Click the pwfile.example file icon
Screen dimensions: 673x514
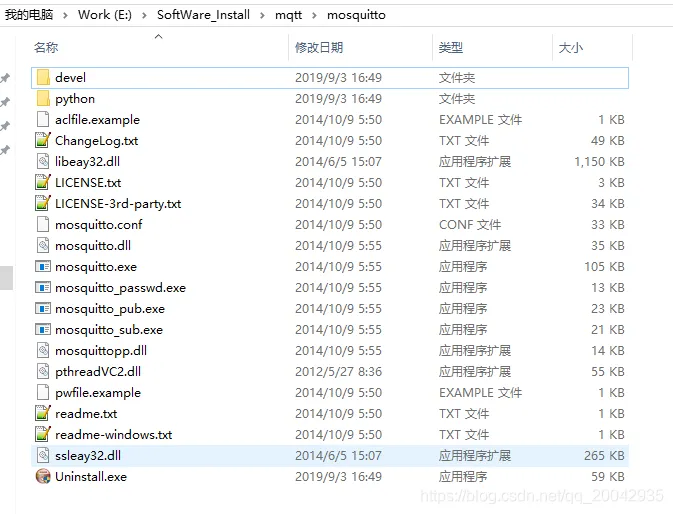click(x=43, y=393)
